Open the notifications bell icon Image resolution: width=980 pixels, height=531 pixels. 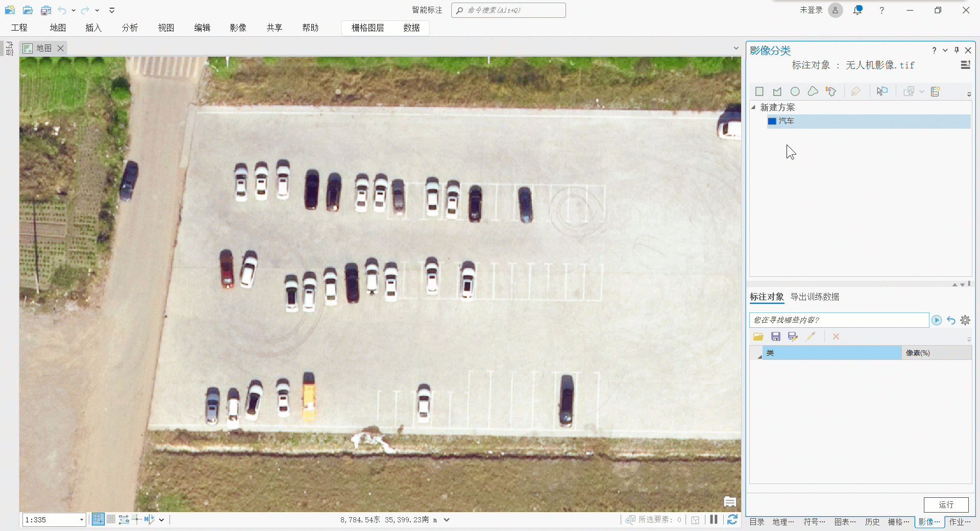pyautogui.click(x=857, y=10)
